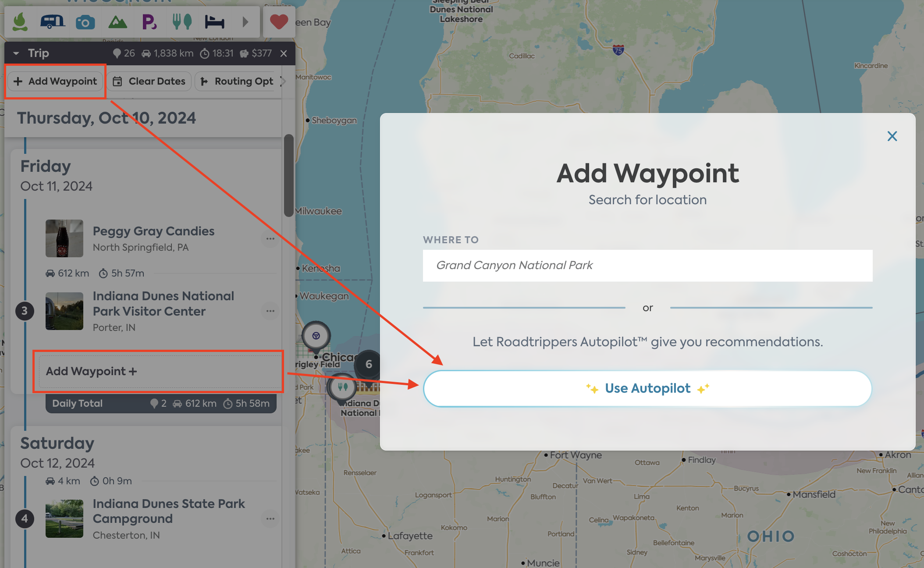The height and width of the screenshot is (568, 924).
Task: Click the Where To search field
Action: [x=647, y=265]
